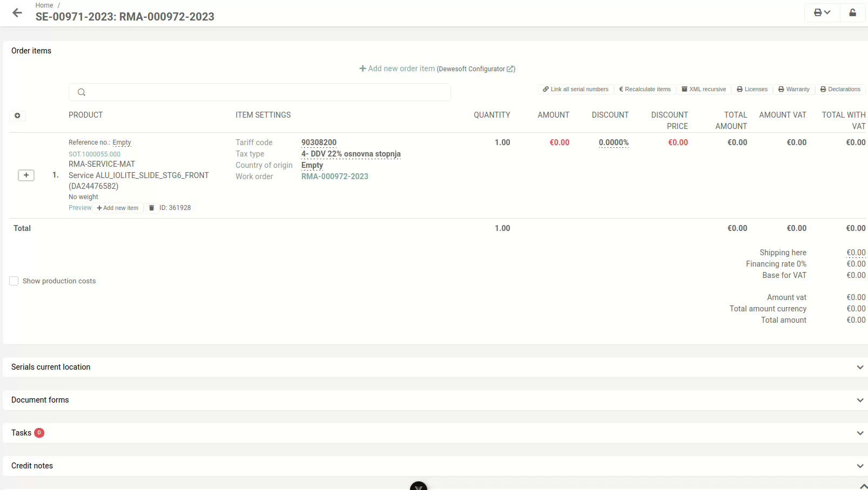
Task: Open Preview link for item
Action: pos(80,208)
